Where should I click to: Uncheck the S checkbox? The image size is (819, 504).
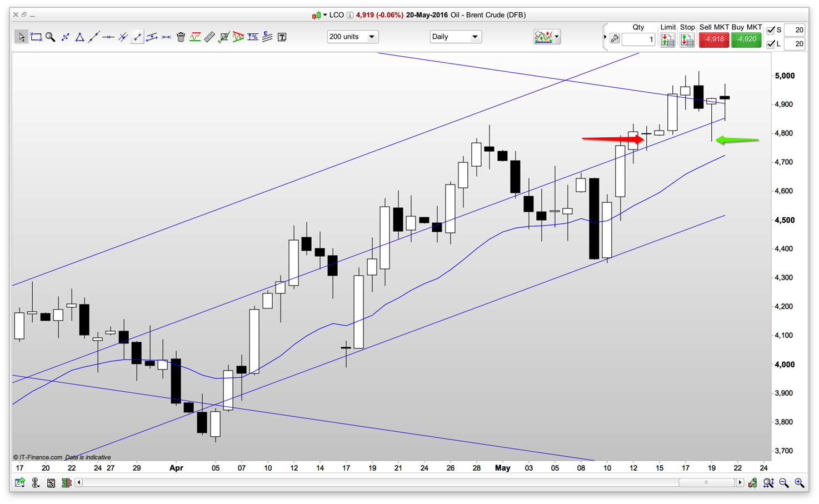pyautogui.click(x=771, y=30)
